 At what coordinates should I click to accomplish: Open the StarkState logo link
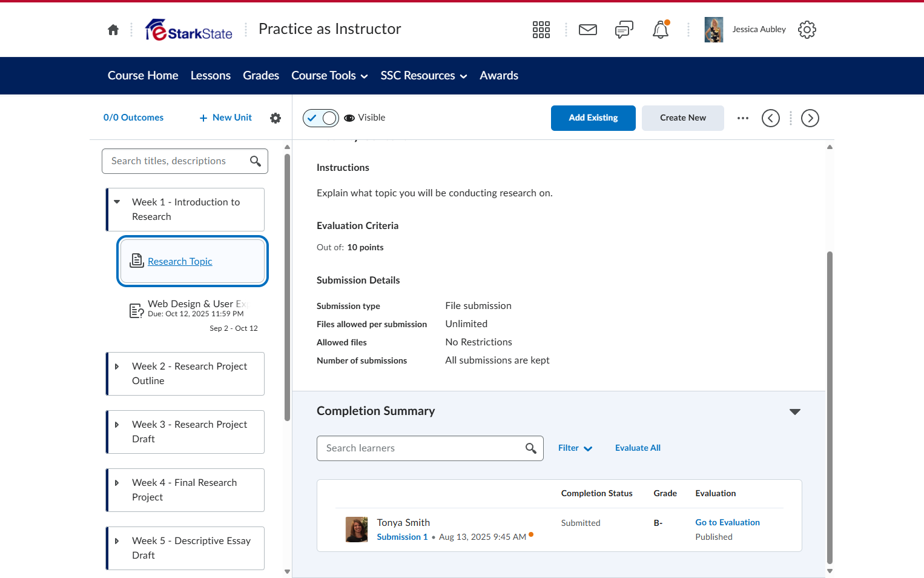(189, 30)
